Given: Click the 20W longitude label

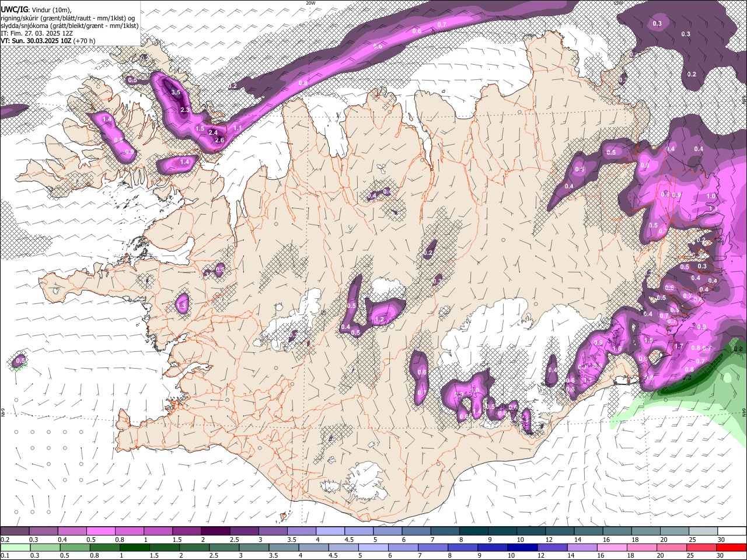Looking at the screenshot, I should coord(310,3).
